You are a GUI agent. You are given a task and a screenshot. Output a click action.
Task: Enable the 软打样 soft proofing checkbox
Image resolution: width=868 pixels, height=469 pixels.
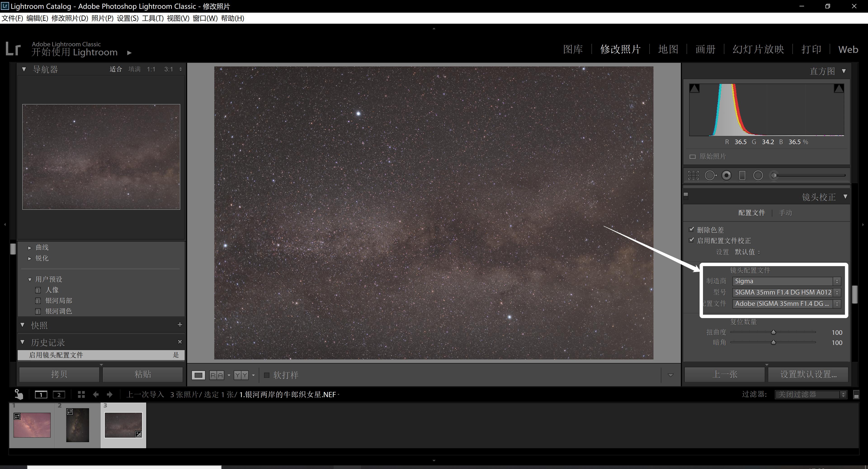[x=267, y=375]
